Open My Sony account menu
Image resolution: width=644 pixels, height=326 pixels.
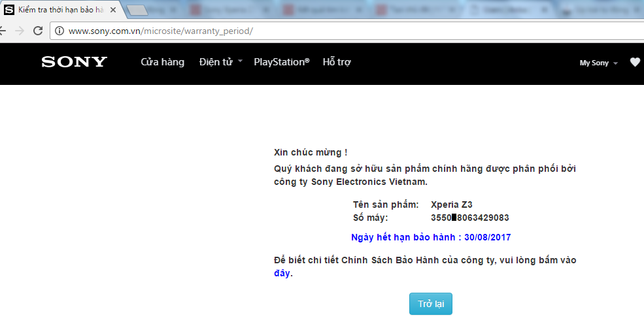pyautogui.click(x=594, y=63)
